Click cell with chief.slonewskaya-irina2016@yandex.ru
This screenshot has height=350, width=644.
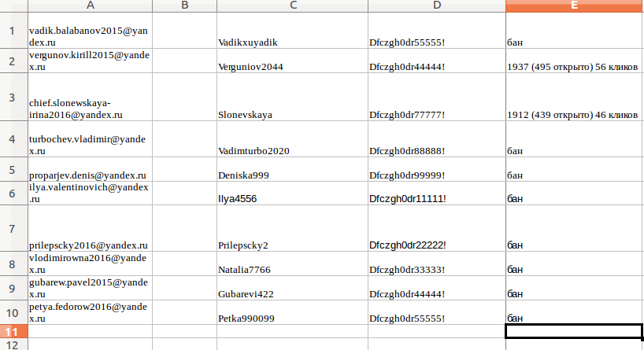tap(90, 97)
